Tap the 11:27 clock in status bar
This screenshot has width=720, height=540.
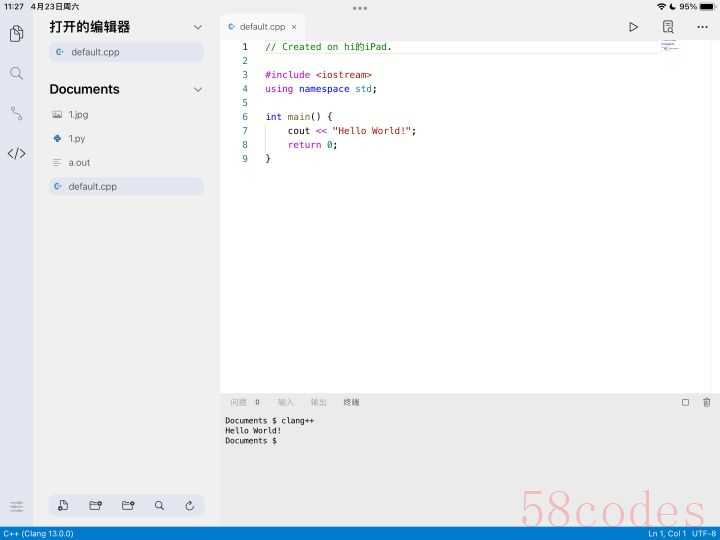pyautogui.click(x=14, y=6)
